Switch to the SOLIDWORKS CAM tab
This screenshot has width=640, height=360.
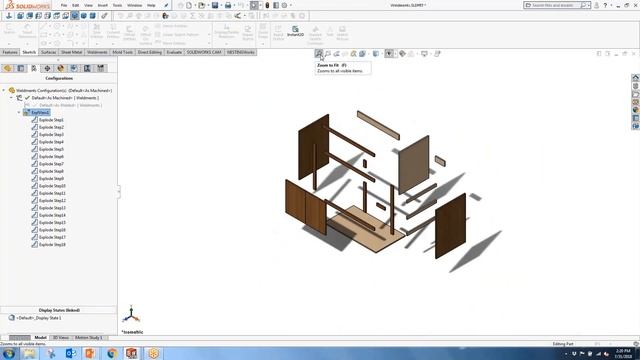click(x=204, y=52)
